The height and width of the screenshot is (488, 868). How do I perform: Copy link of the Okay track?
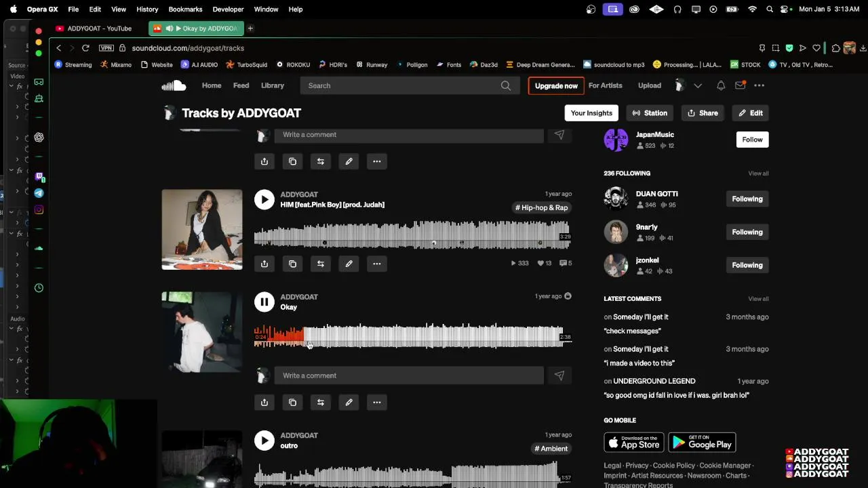coord(292,403)
